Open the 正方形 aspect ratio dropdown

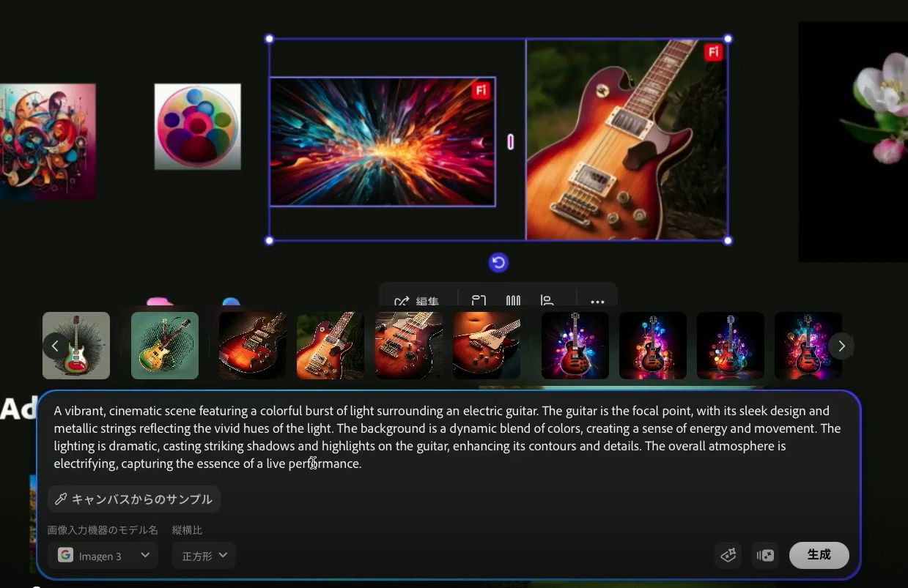[204, 555]
